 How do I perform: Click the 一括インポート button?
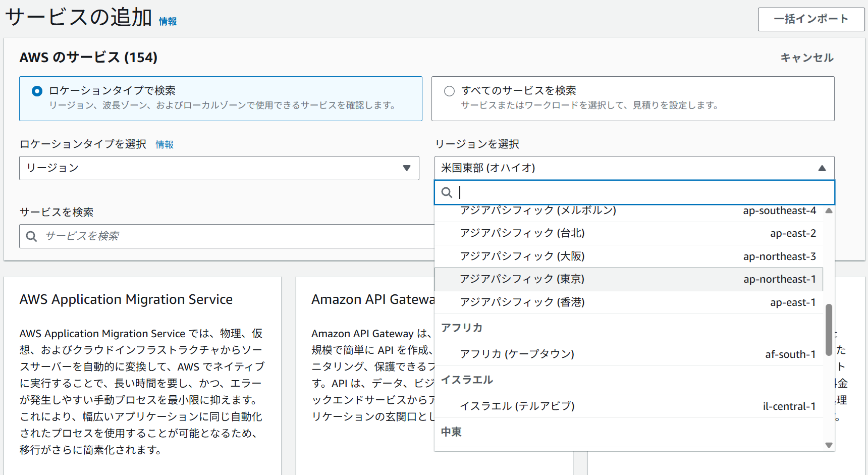click(x=811, y=19)
